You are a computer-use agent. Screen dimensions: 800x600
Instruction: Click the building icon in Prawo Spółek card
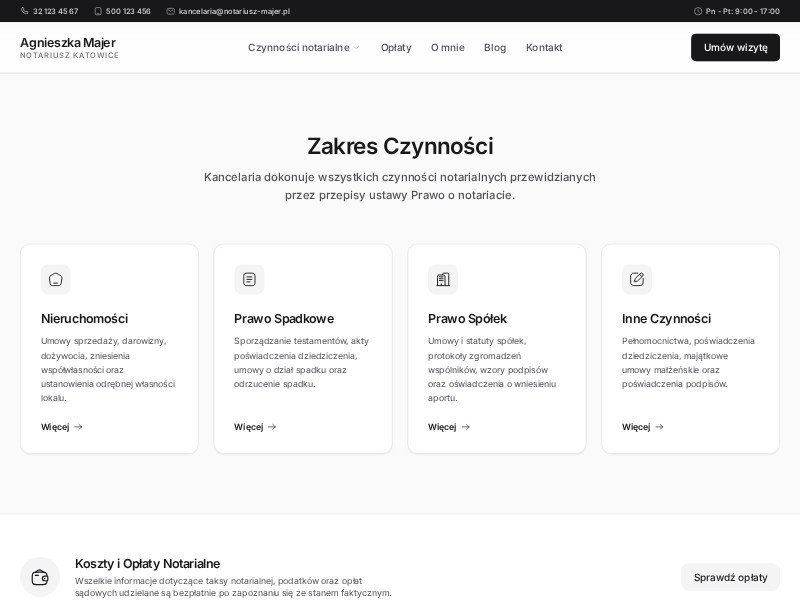442,279
